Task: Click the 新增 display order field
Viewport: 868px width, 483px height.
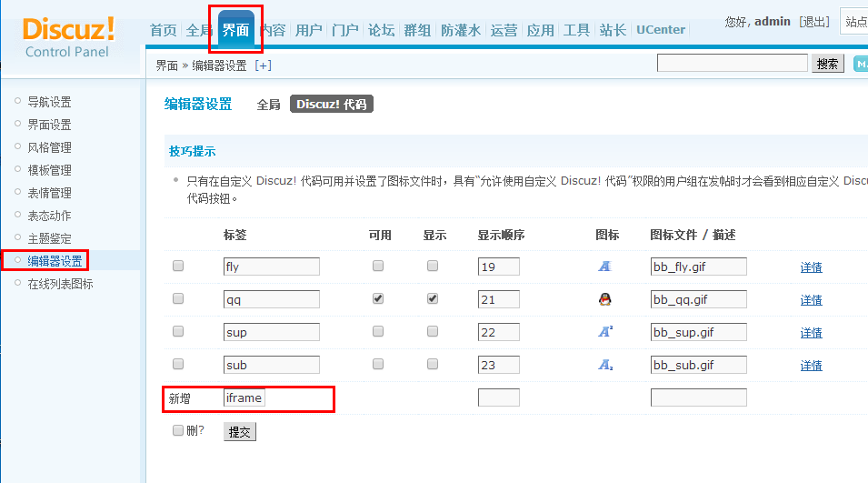Action: pyautogui.click(x=499, y=397)
